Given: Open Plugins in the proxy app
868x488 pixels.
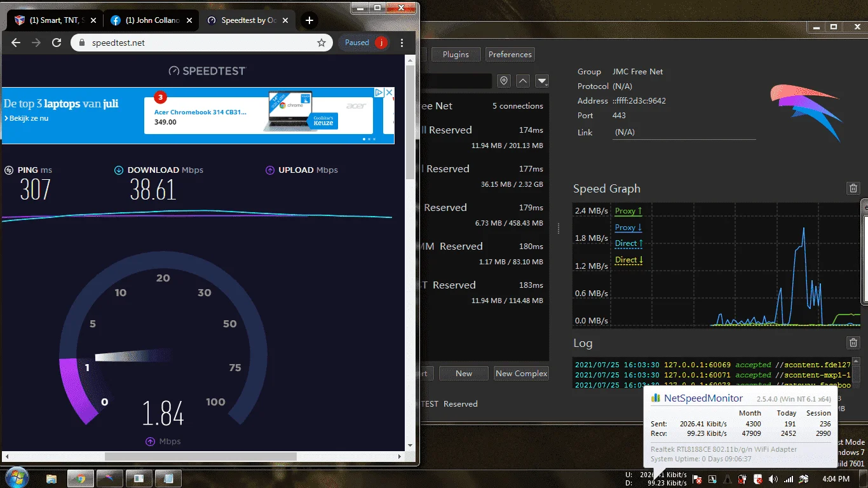Looking at the screenshot, I should [x=456, y=55].
